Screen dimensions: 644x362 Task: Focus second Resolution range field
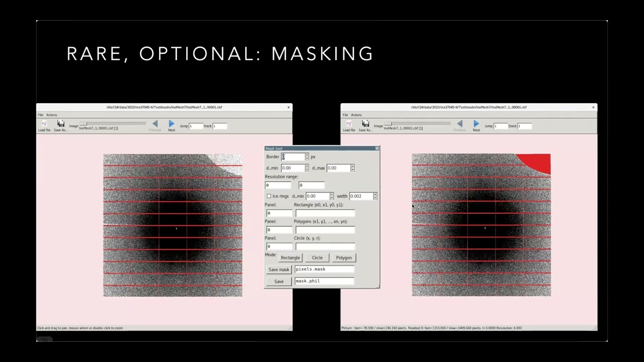(311, 185)
